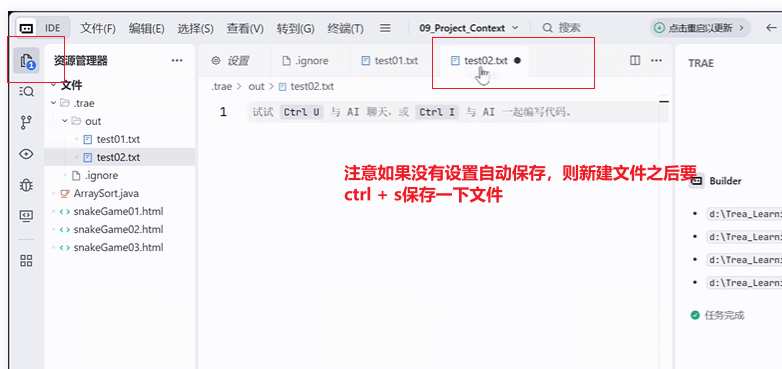Click the TRAE panel title

point(701,63)
